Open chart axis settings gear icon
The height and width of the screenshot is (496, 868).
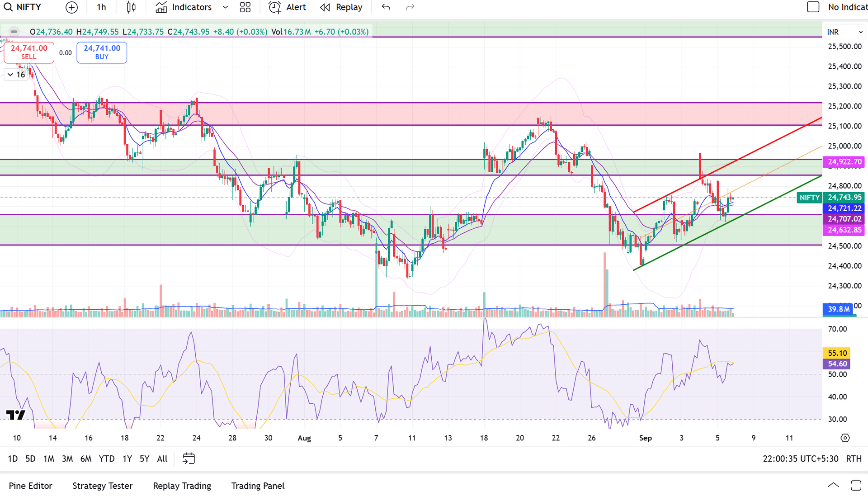coord(845,438)
